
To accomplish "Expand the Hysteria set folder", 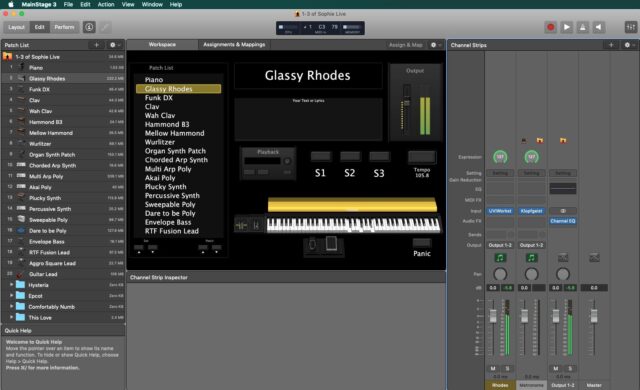I will (x=11, y=285).
